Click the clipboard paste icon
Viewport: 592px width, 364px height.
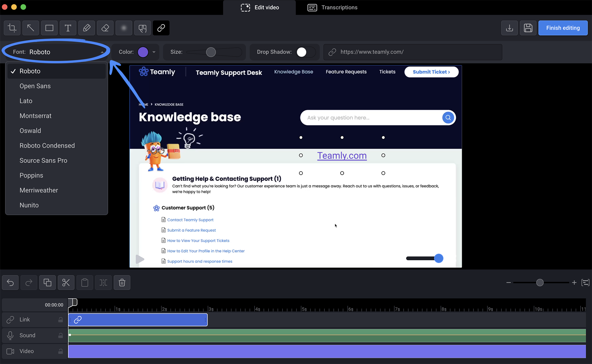point(85,283)
